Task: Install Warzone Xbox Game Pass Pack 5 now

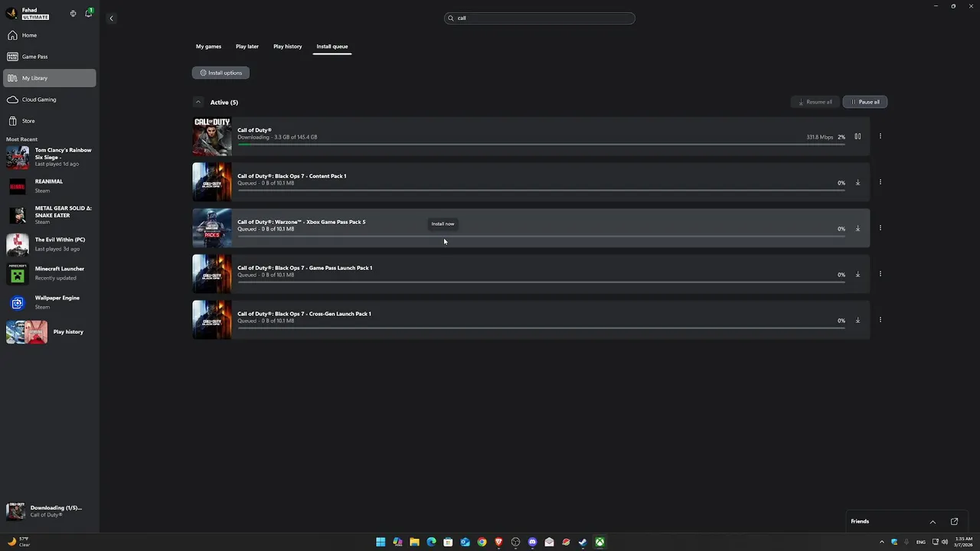Action: 857,228
